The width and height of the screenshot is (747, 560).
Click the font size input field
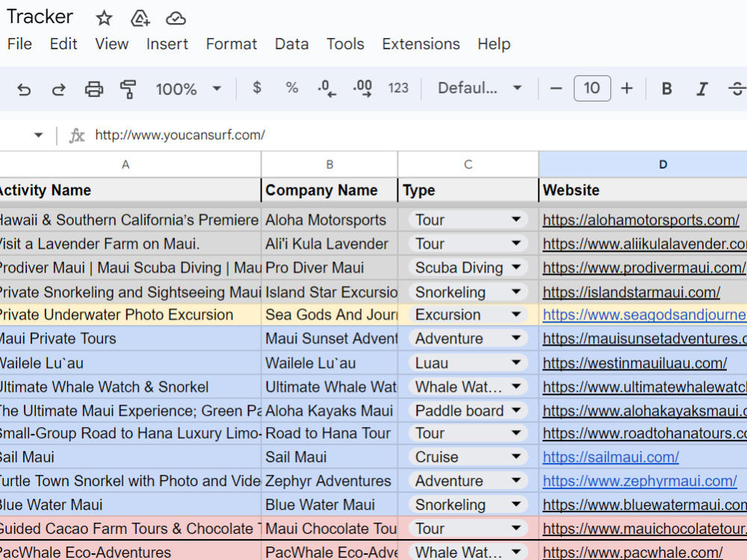point(592,88)
